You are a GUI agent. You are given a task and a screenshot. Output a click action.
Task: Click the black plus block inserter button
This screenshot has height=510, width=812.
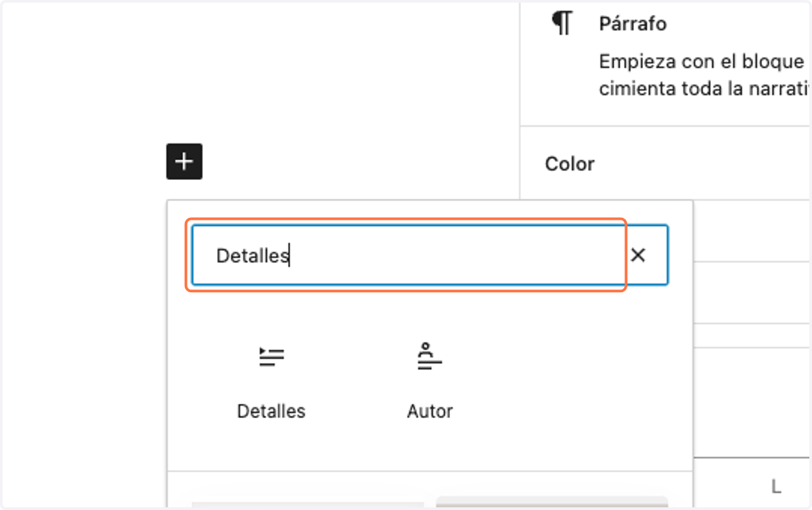click(x=184, y=162)
